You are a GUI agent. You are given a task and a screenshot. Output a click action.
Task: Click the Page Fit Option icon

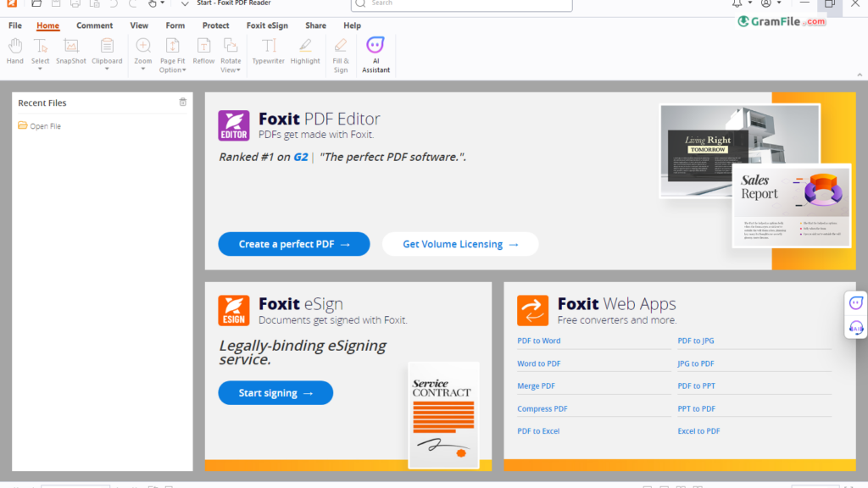(172, 46)
